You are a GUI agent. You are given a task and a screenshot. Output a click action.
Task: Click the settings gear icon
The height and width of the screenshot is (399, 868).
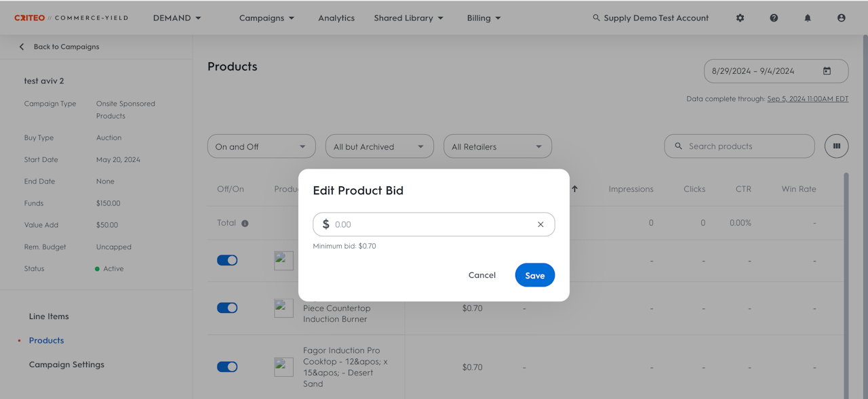click(740, 18)
